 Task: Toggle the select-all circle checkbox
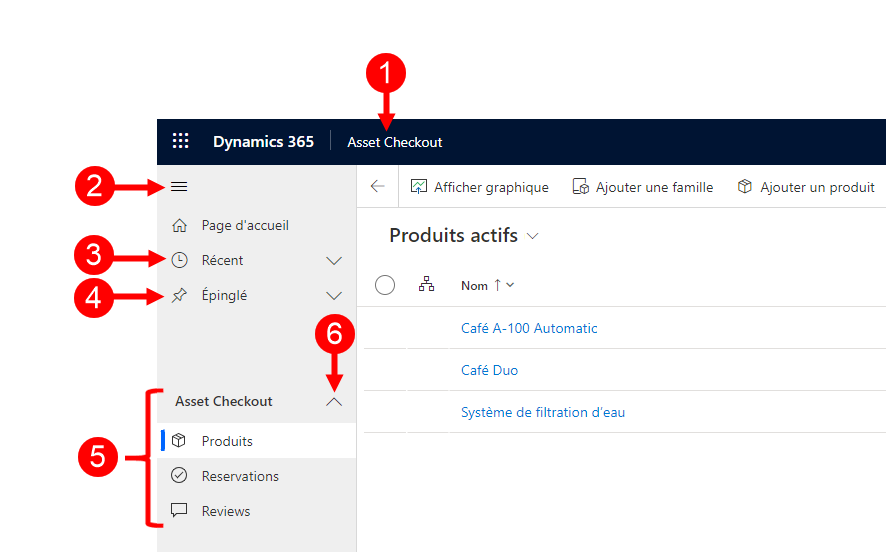pos(385,285)
